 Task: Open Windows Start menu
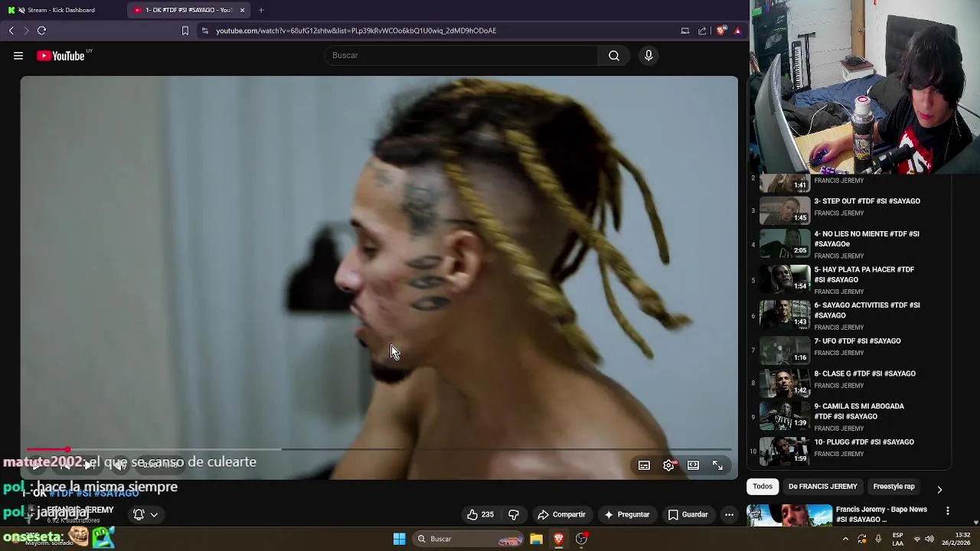pyautogui.click(x=399, y=539)
